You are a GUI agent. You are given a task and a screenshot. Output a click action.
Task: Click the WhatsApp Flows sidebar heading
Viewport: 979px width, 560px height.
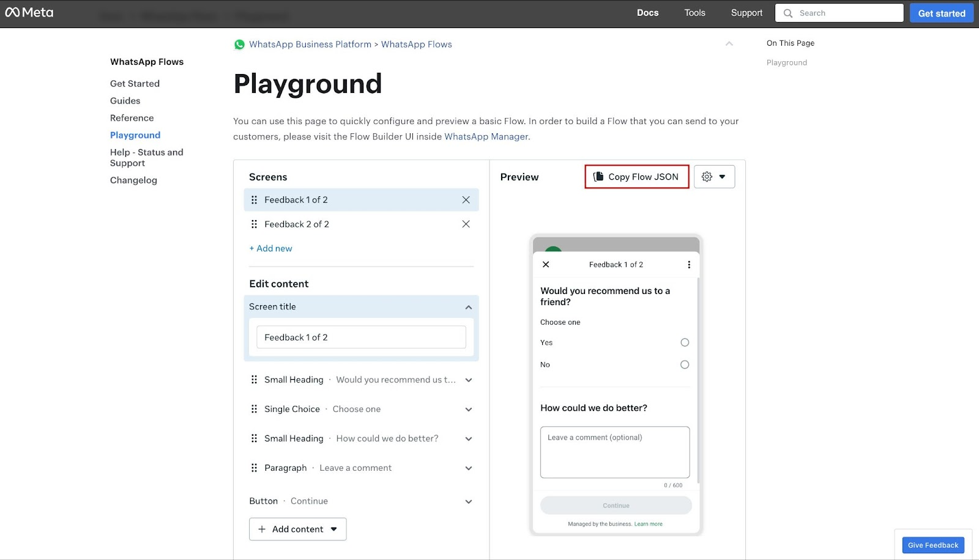pyautogui.click(x=147, y=62)
